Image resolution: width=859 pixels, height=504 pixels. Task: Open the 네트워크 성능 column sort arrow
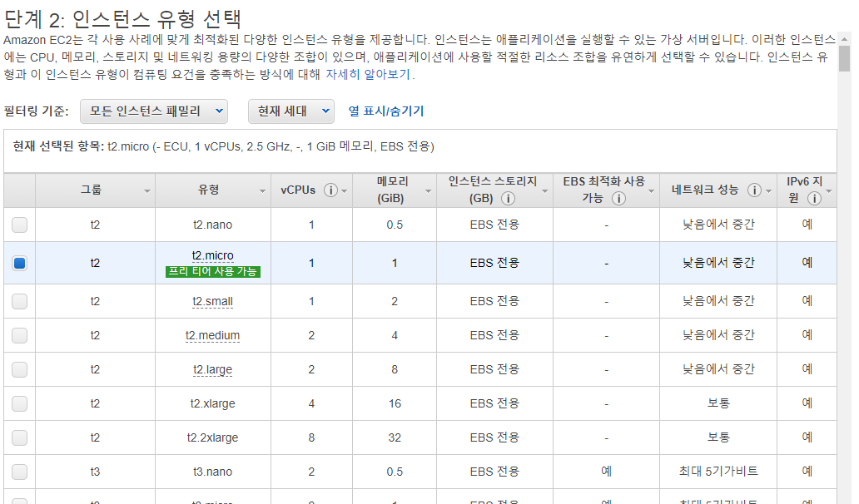(768, 191)
